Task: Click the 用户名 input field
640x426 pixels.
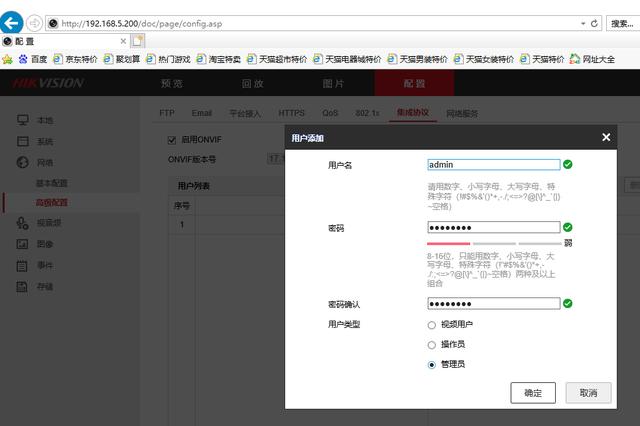Action: (x=494, y=164)
